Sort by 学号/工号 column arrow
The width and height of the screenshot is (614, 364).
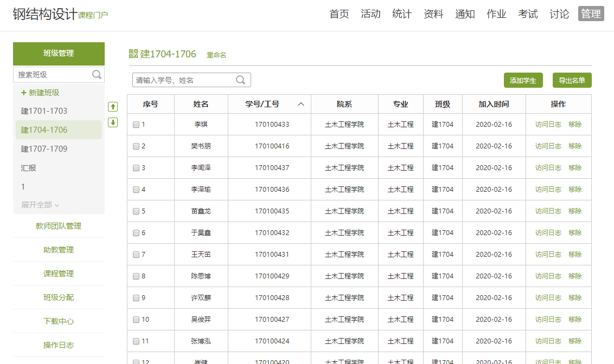click(301, 104)
